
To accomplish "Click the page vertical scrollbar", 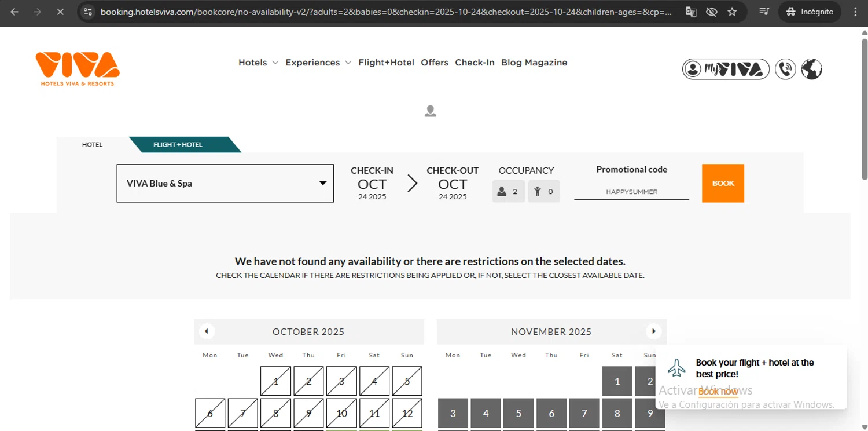I will (x=865, y=109).
